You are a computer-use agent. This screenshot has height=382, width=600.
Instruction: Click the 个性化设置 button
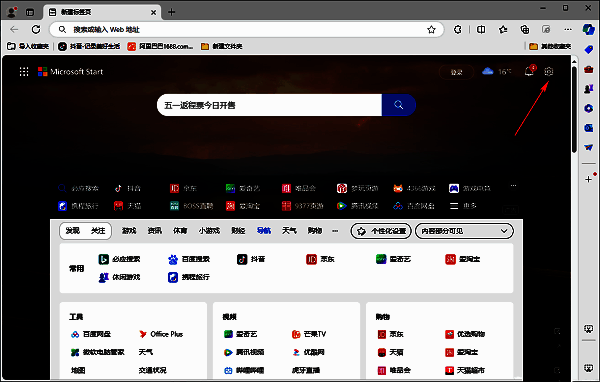click(x=381, y=231)
